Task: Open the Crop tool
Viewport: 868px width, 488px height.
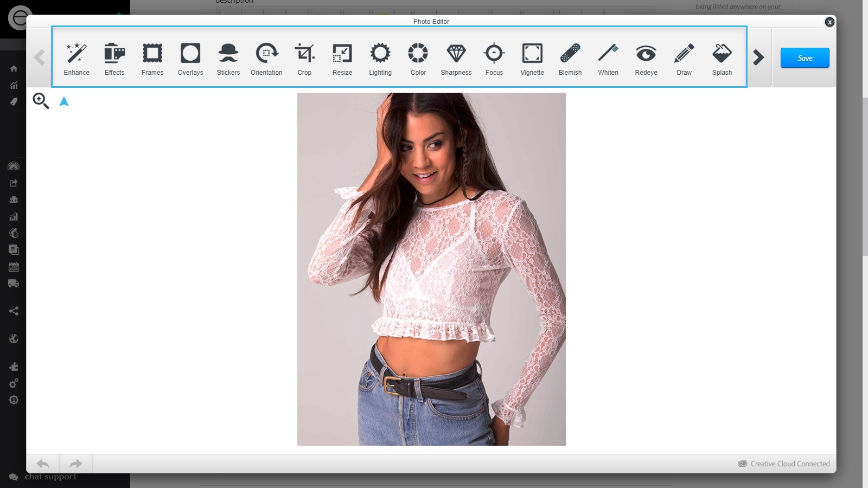Action: [x=304, y=59]
